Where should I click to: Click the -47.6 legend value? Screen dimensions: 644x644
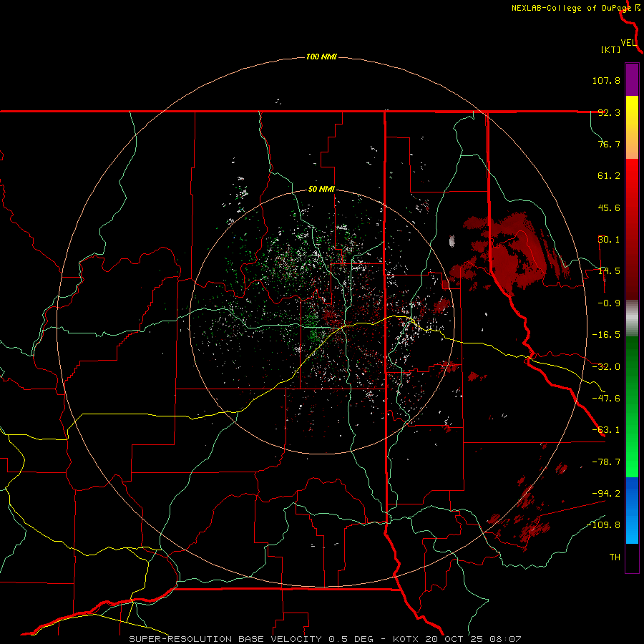tap(606, 399)
